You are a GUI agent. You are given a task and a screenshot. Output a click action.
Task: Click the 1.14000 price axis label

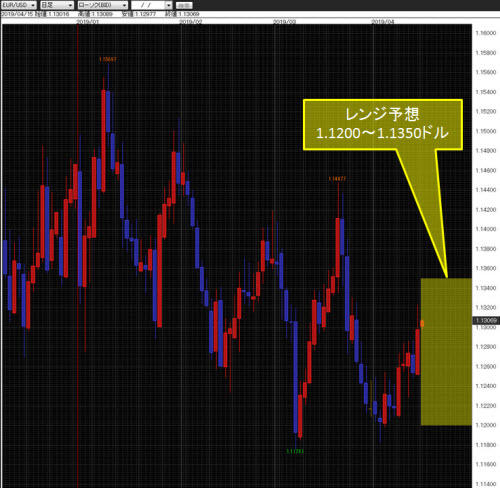click(486, 229)
